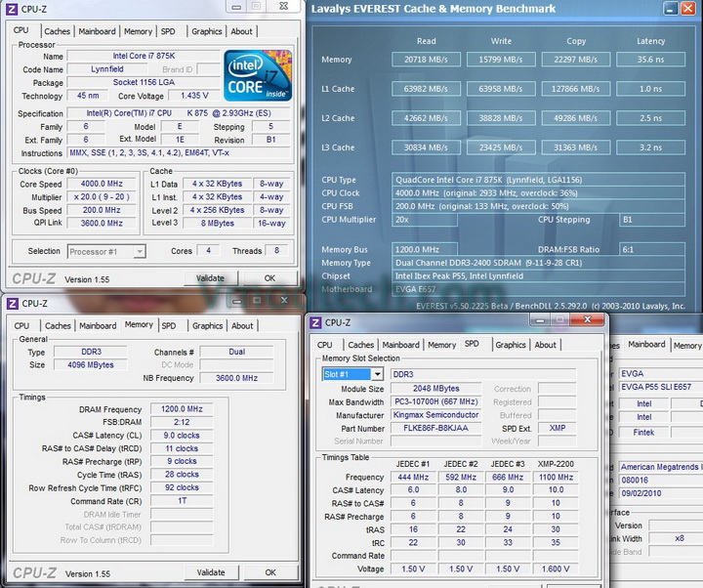Open Caches tab in top CPU-Z window
Viewport: 703px width, 588px height.
[57, 31]
